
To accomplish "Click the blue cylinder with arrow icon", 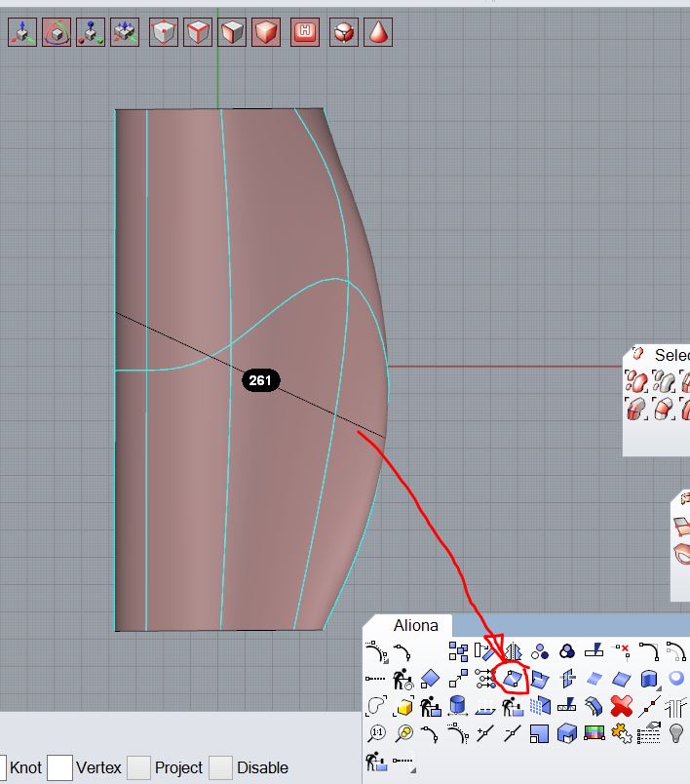I will [458, 706].
